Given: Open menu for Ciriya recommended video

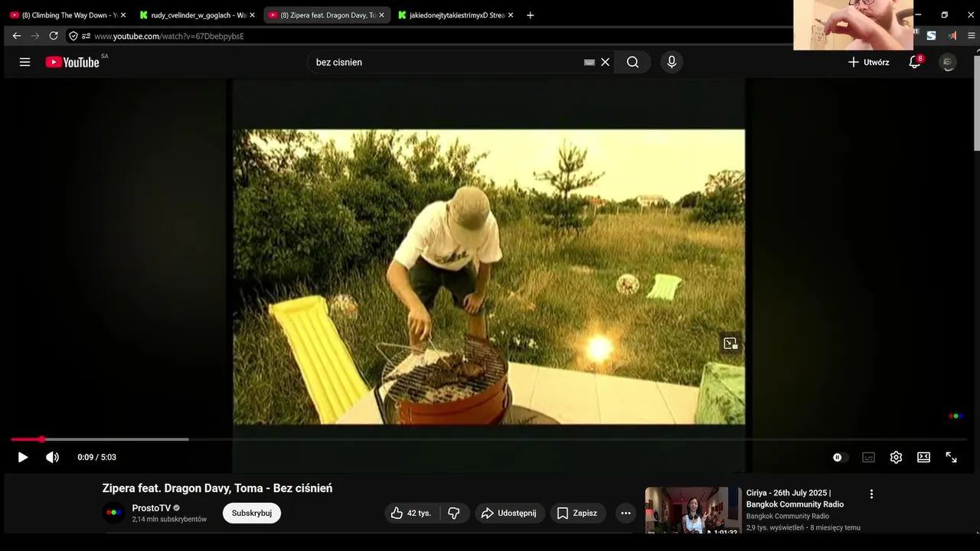Looking at the screenshot, I should point(871,494).
